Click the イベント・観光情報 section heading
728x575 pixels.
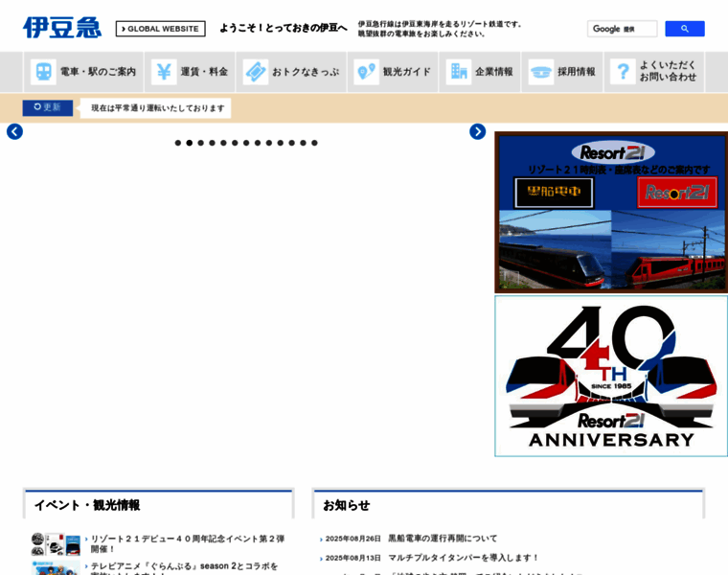(x=87, y=505)
